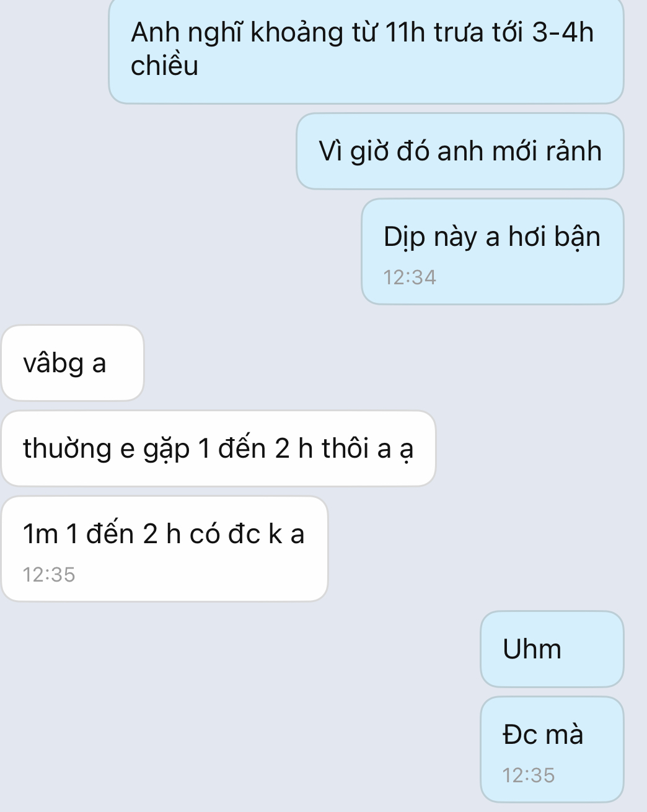
Task: Click the '1m 1 đến 2 h có đc k a' bubble
Action: click(164, 549)
